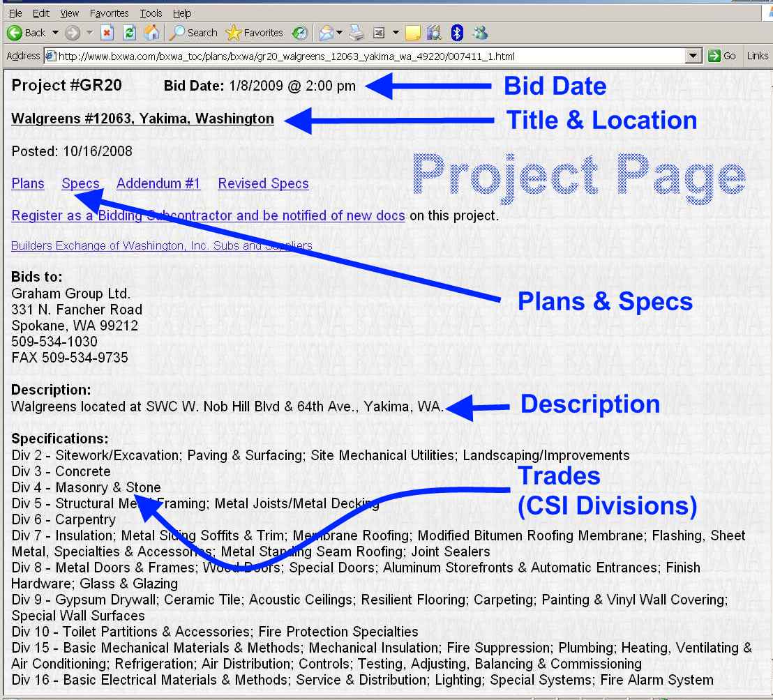Click the Messenger people icon
This screenshot has width=773, height=700.
[x=480, y=33]
